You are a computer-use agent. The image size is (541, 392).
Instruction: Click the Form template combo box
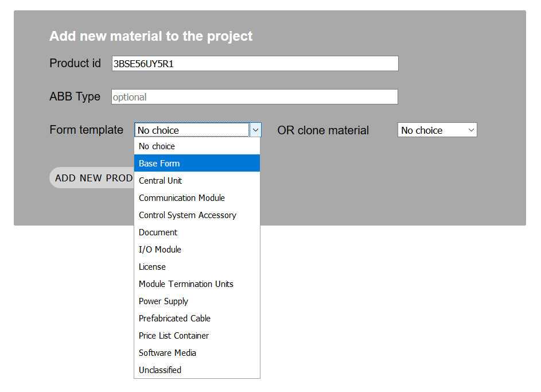pos(192,130)
